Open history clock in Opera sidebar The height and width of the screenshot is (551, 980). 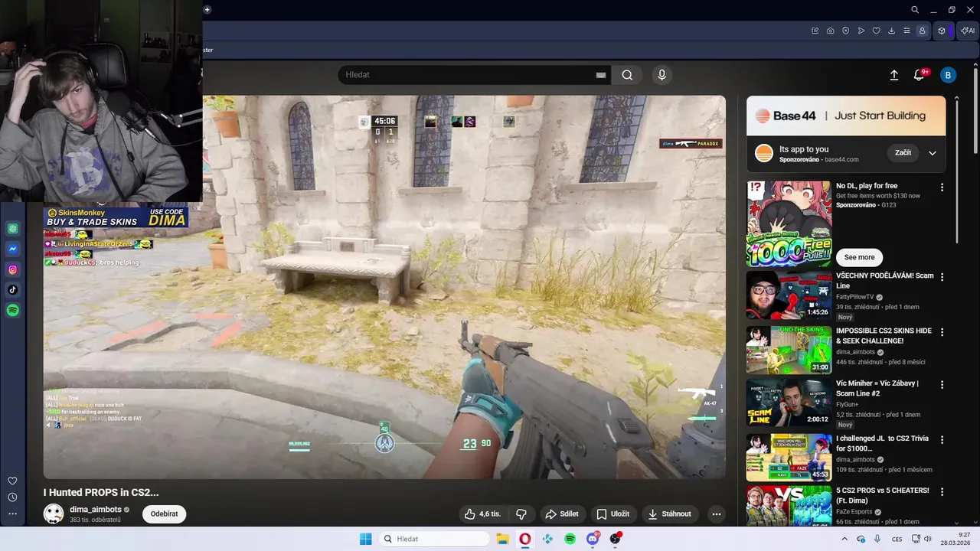[x=12, y=497]
